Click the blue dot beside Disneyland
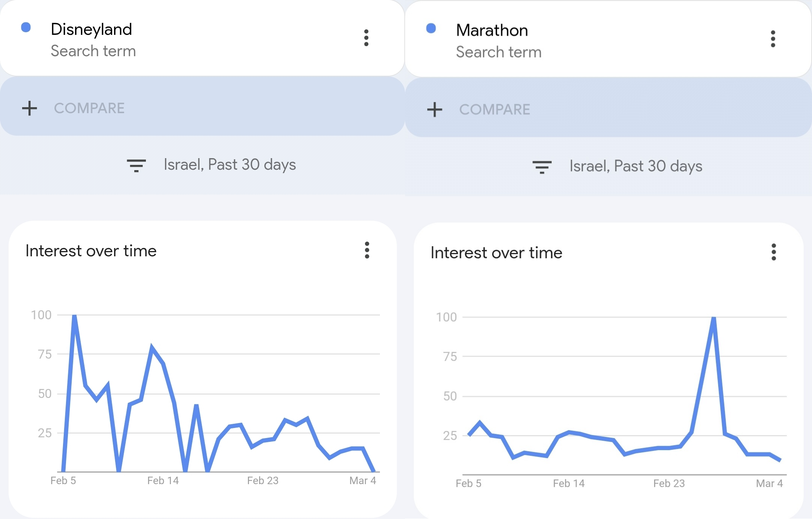Screen dimensions: 812x519 tap(26, 27)
